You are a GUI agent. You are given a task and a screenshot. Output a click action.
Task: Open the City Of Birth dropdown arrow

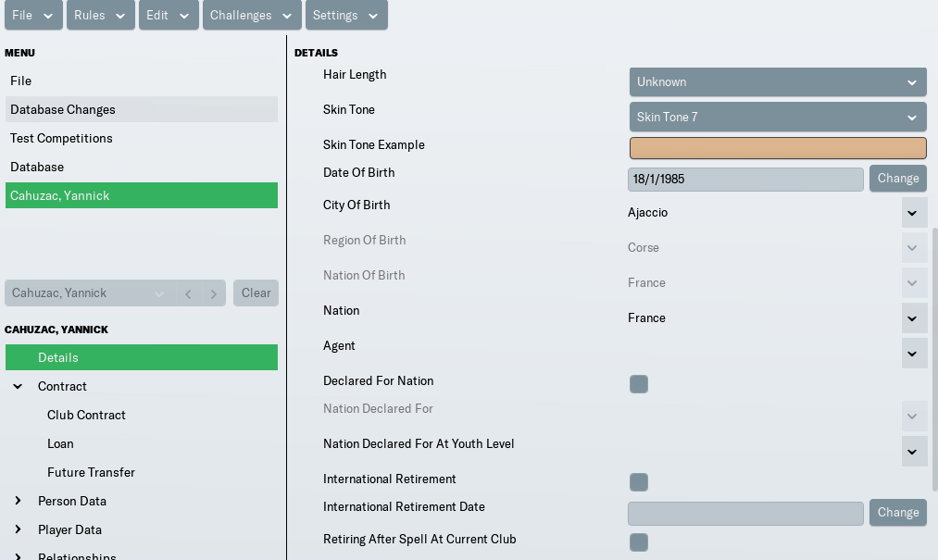912,213
